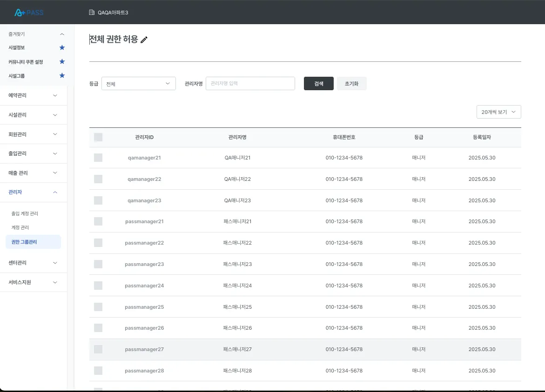Viewport: 545px width, 392px height.
Task: Focus the 관리자명 입력 text field
Action: point(250,83)
